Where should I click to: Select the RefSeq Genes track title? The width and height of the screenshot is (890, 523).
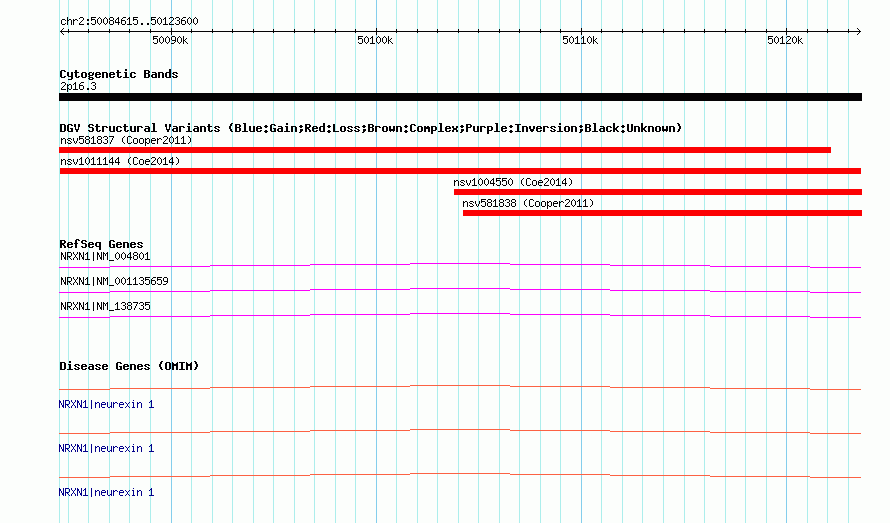pos(101,244)
